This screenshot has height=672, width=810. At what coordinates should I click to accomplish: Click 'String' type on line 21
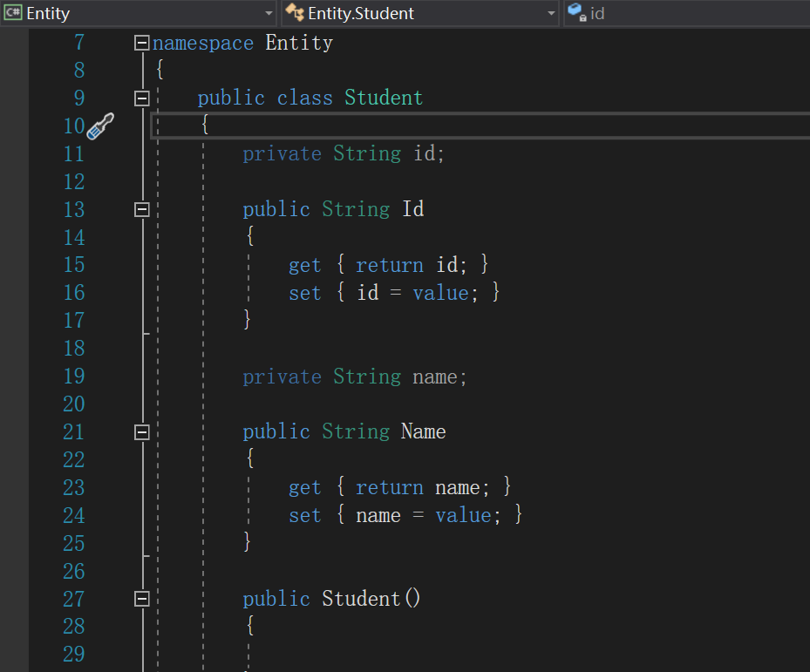click(356, 431)
